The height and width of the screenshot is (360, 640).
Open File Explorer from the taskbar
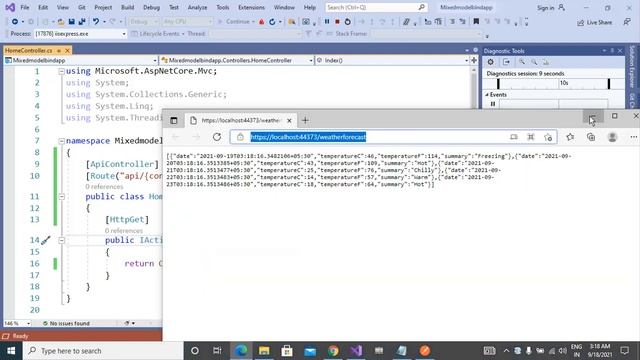click(264, 351)
